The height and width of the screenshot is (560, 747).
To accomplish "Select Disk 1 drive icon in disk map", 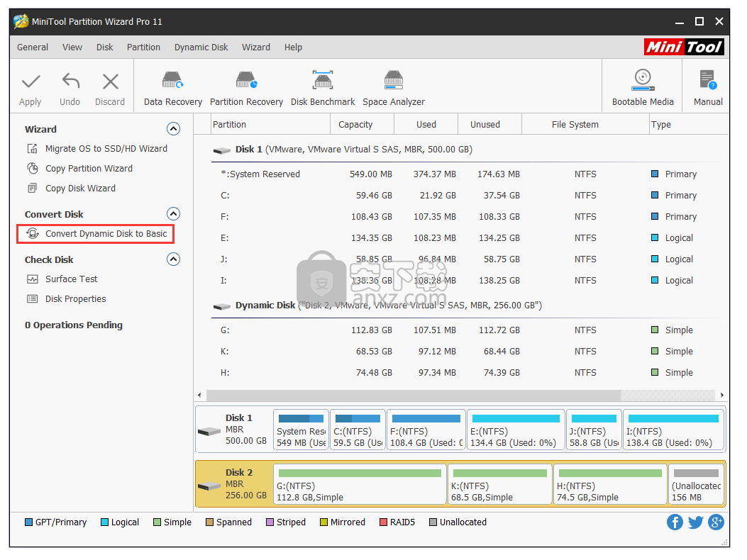I will (209, 432).
